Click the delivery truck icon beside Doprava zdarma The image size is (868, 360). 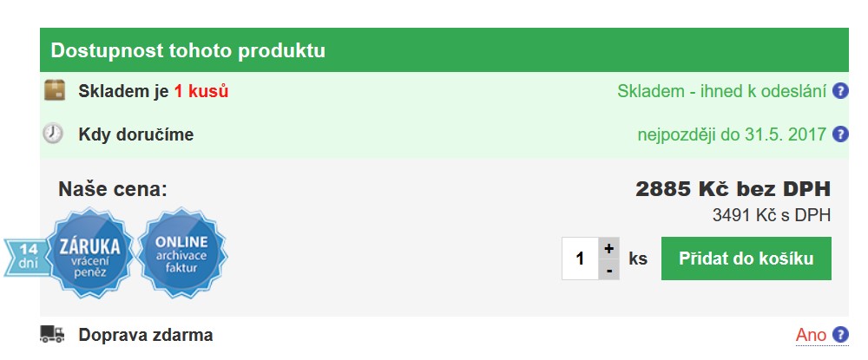(x=52, y=334)
